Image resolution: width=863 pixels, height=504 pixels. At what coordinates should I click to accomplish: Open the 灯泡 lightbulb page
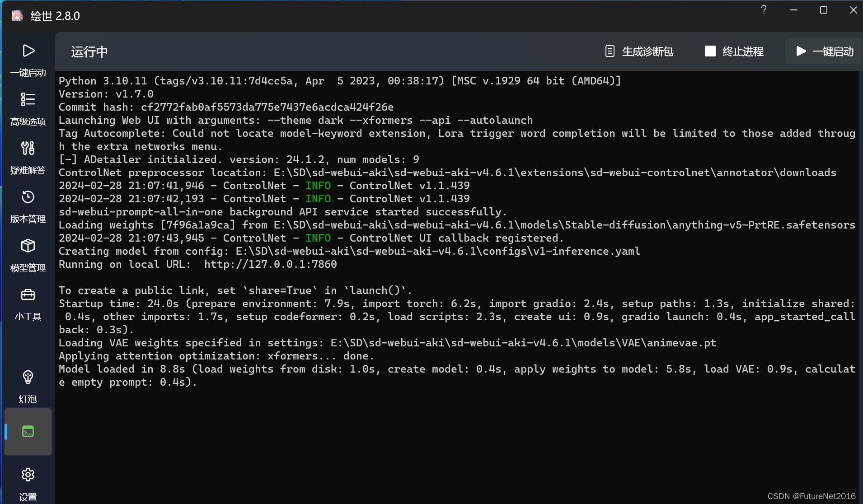[x=28, y=386]
